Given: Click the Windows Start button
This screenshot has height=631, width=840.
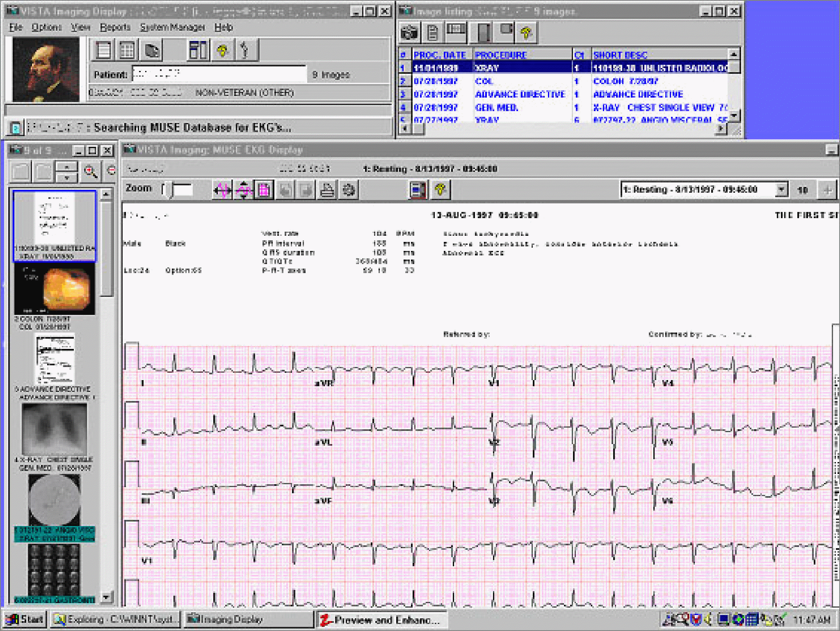Looking at the screenshot, I should coord(25,619).
